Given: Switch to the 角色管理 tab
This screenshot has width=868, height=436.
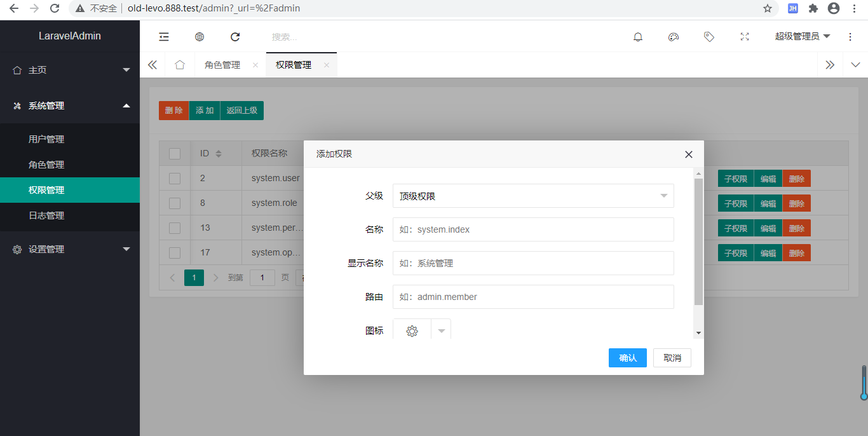Looking at the screenshot, I should pos(222,65).
